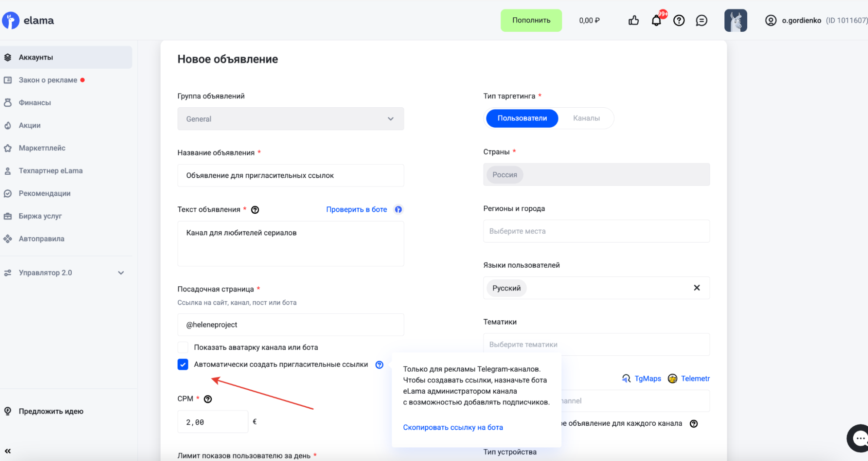Clear the Русский language with X icon
This screenshot has width=868, height=461.
coord(696,288)
